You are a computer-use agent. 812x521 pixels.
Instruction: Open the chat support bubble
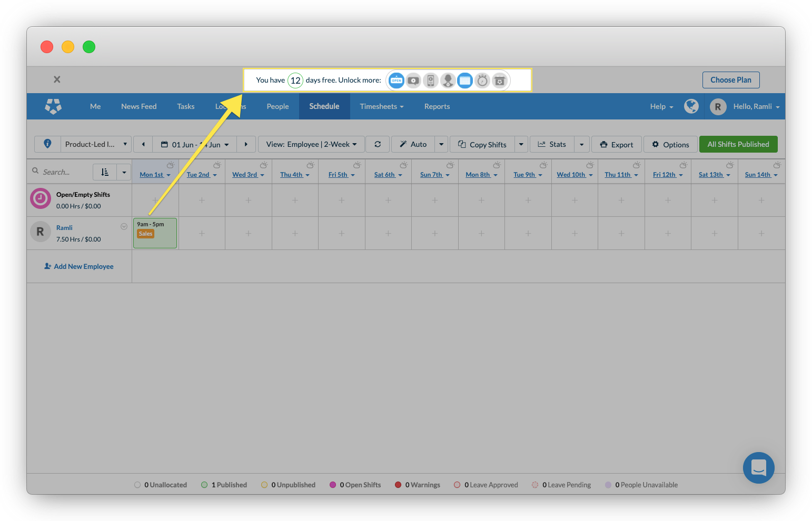pos(758,467)
